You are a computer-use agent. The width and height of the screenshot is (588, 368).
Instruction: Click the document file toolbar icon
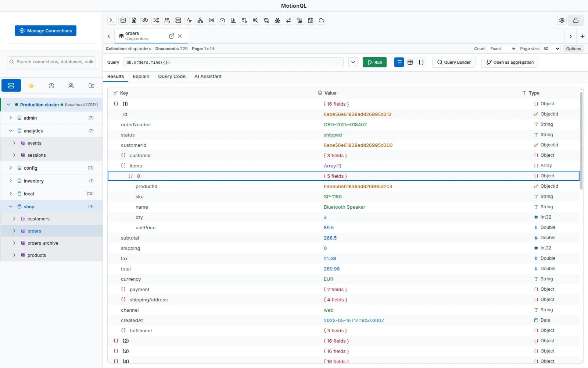(x=134, y=20)
